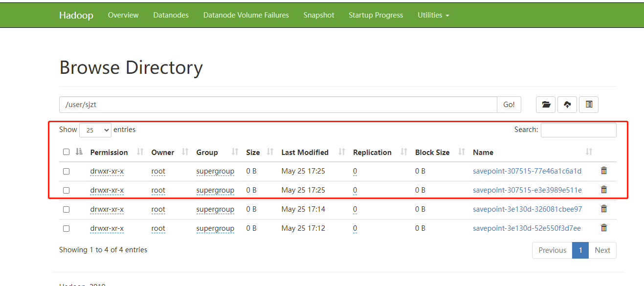Sort the table by Permission column
The height and width of the screenshot is (286, 644).
tap(109, 152)
